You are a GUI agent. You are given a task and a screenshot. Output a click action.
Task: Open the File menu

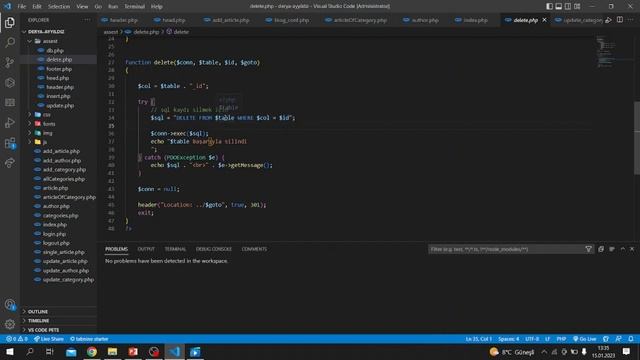pyautogui.click(x=22, y=6)
